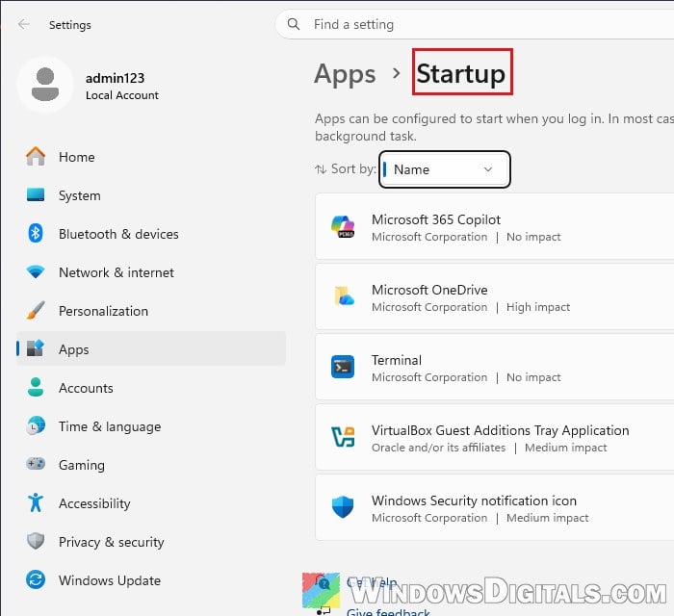674x616 pixels.
Task: Click the Personalization paintbrush icon
Action: pos(36,310)
